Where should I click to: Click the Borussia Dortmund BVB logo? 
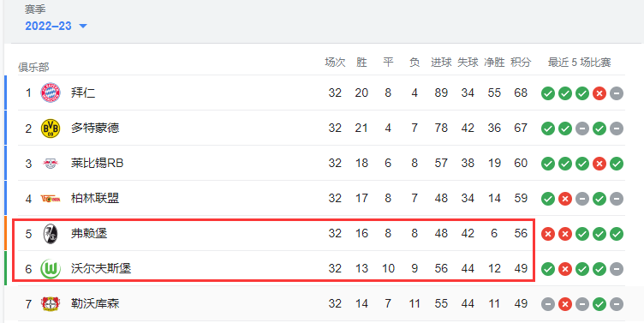point(51,129)
